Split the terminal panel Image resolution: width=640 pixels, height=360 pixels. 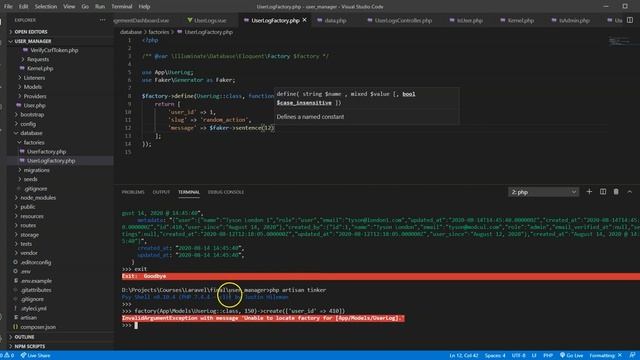(x=602, y=192)
